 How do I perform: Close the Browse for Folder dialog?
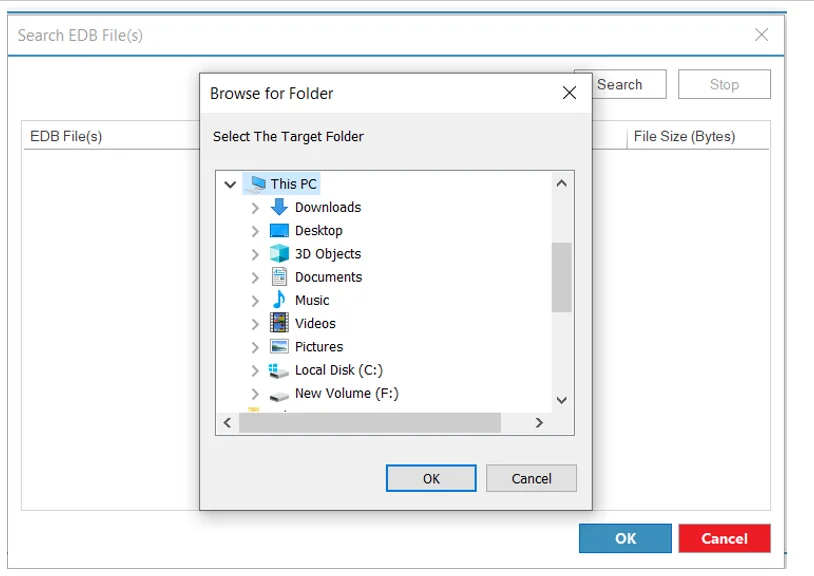[569, 93]
